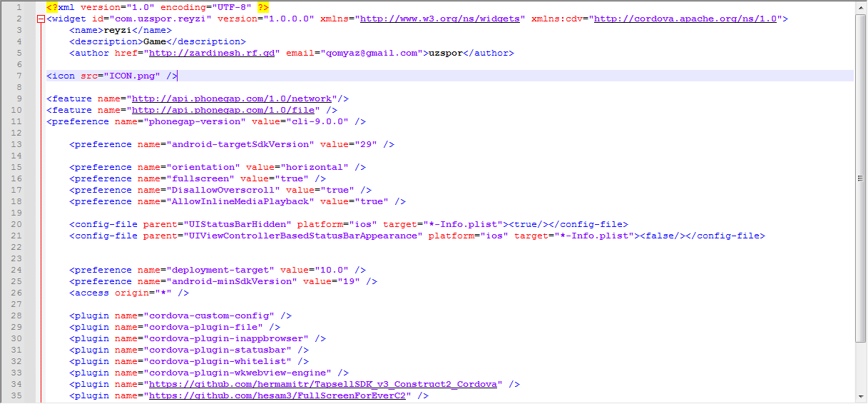Click the vertical scrollbar up arrow
This screenshot has height=404, width=868.
click(862, 7)
